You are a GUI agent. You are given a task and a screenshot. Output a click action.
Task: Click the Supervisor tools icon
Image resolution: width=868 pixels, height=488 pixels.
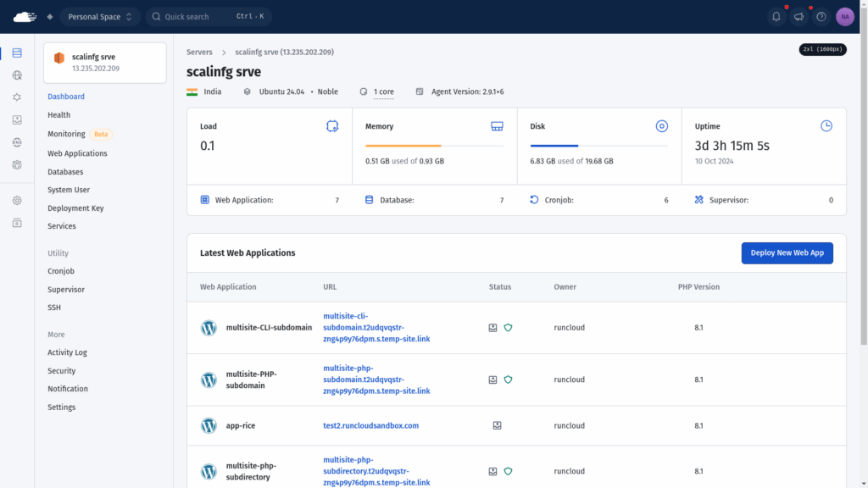(699, 200)
